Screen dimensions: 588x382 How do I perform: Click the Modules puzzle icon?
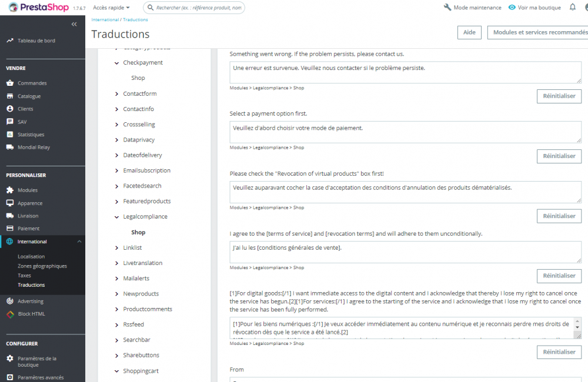coord(10,190)
